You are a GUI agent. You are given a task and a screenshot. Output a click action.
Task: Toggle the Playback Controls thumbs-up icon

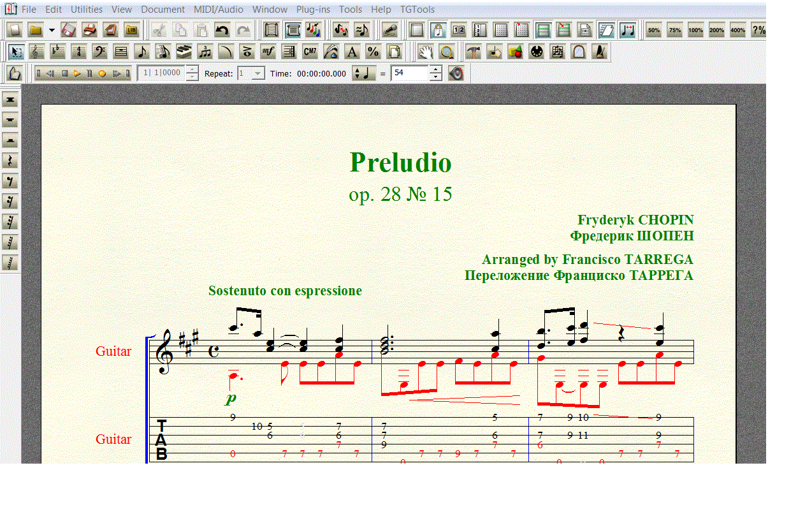tap(16, 73)
